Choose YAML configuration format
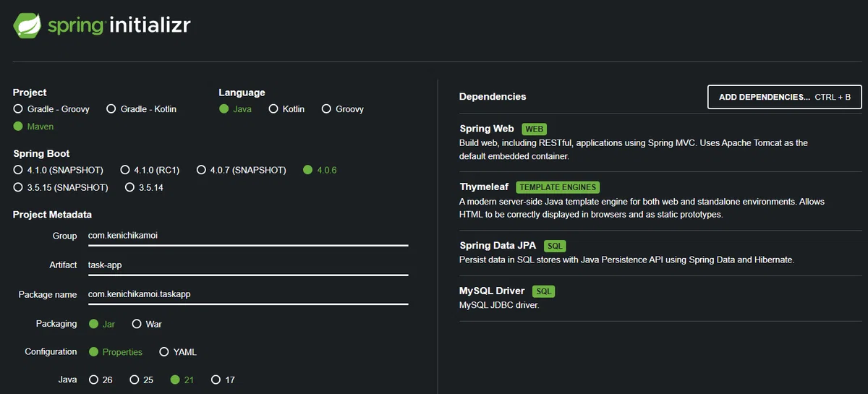Screen dimensions: 868x394 (x=178, y=352)
